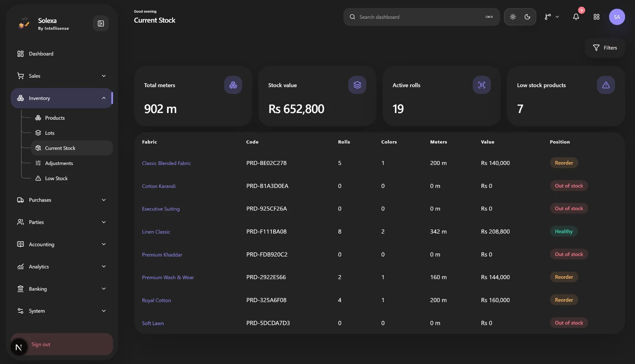Click the Solexa forklift logo
The width and height of the screenshot is (635, 364).
[x=24, y=23]
